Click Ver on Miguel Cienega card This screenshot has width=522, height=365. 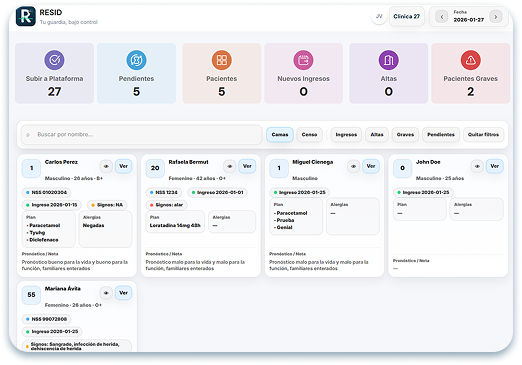[371, 166]
